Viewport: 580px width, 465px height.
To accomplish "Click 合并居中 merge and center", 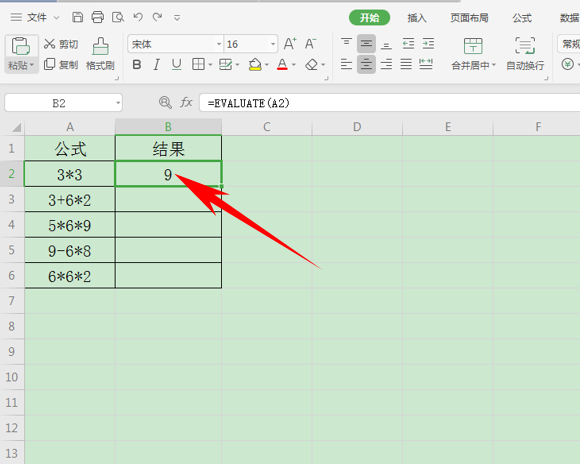I will (473, 54).
